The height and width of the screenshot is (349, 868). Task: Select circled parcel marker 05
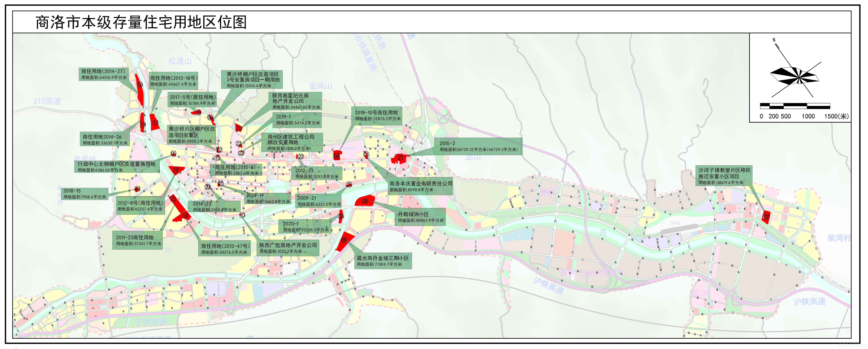click(x=174, y=154)
